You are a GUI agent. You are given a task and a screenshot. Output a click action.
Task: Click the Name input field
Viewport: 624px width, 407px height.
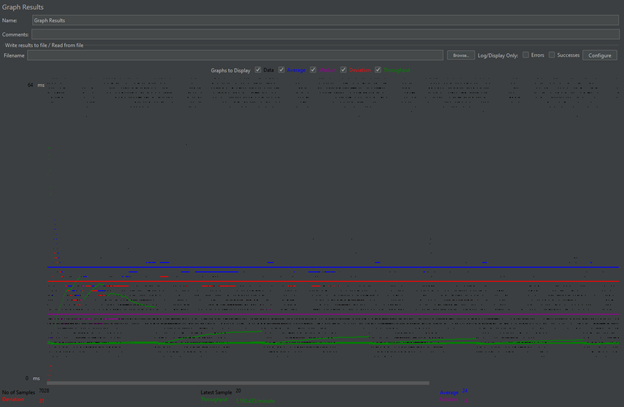coord(325,20)
